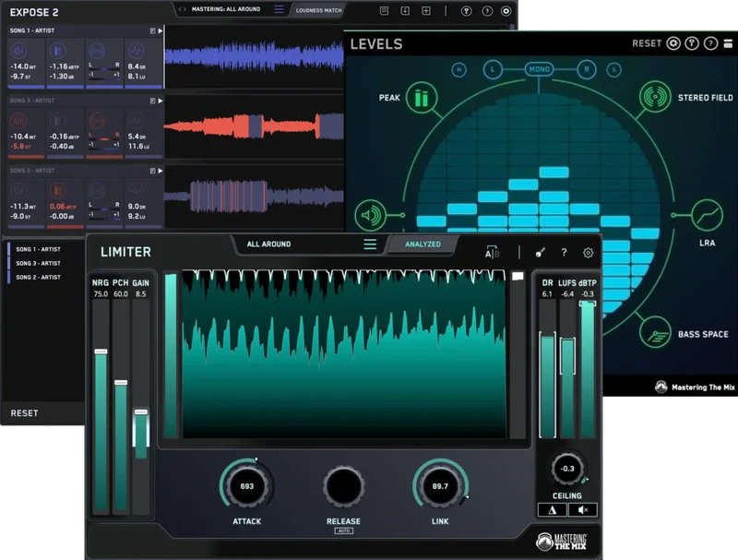
Task: Click the RELEASE knob in Limiter
Action: coord(343,486)
